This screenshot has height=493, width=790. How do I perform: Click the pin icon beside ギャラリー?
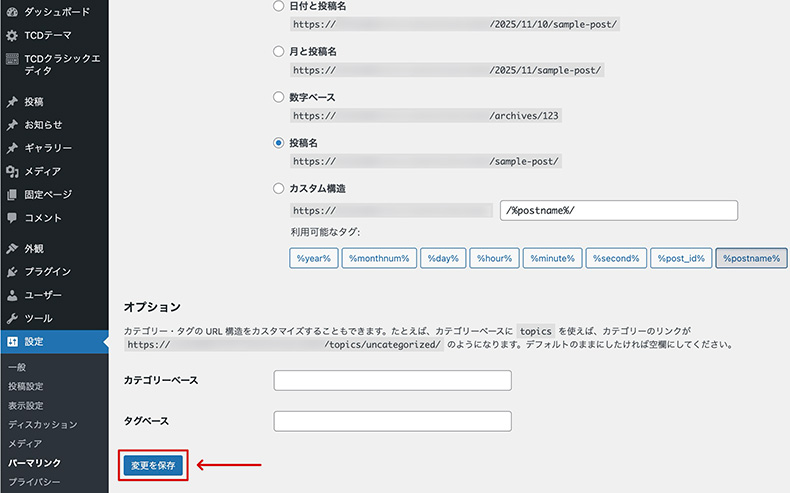tap(12, 148)
